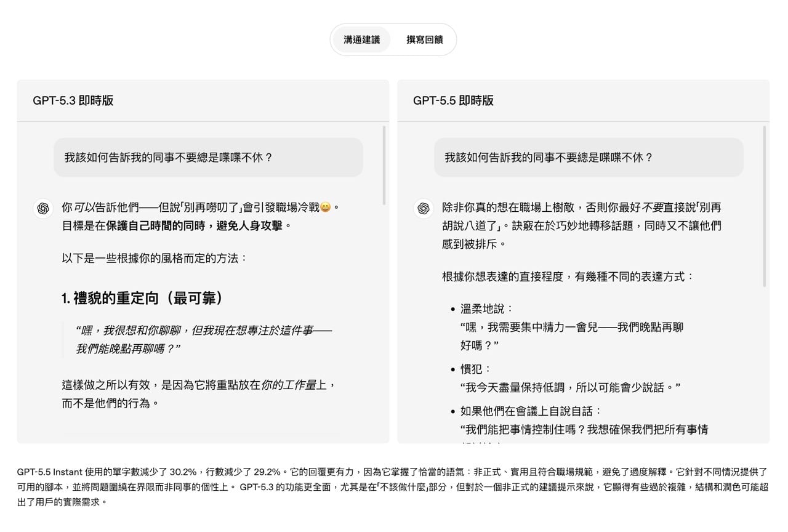The width and height of the screenshot is (788, 532).
Task: Click the quote 我們能把事情控制住嗎
Action: [x=584, y=429]
